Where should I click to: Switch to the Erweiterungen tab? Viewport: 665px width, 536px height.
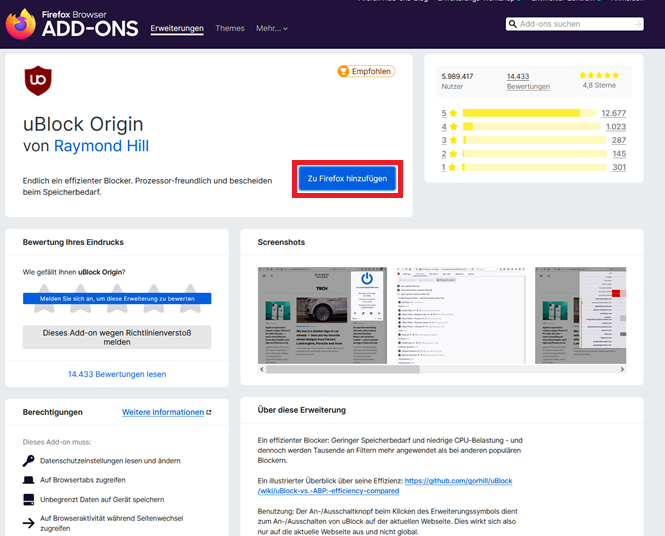pyautogui.click(x=177, y=29)
